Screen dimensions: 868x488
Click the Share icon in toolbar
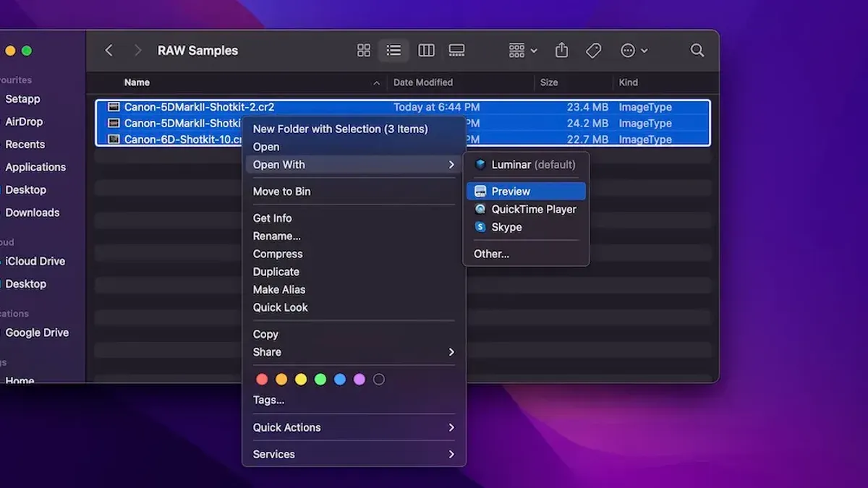click(x=561, y=50)
